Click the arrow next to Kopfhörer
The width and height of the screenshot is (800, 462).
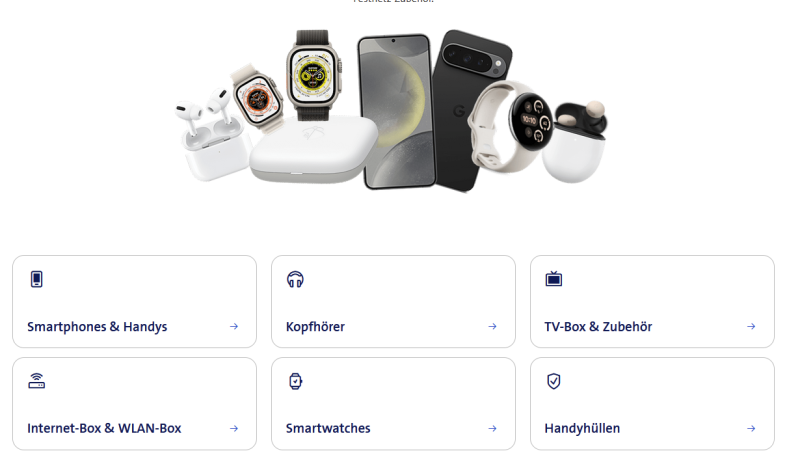tap(492, 326)
